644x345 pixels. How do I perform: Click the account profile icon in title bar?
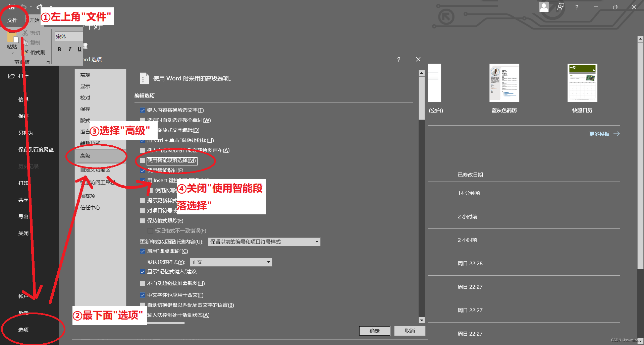(544, 7)
